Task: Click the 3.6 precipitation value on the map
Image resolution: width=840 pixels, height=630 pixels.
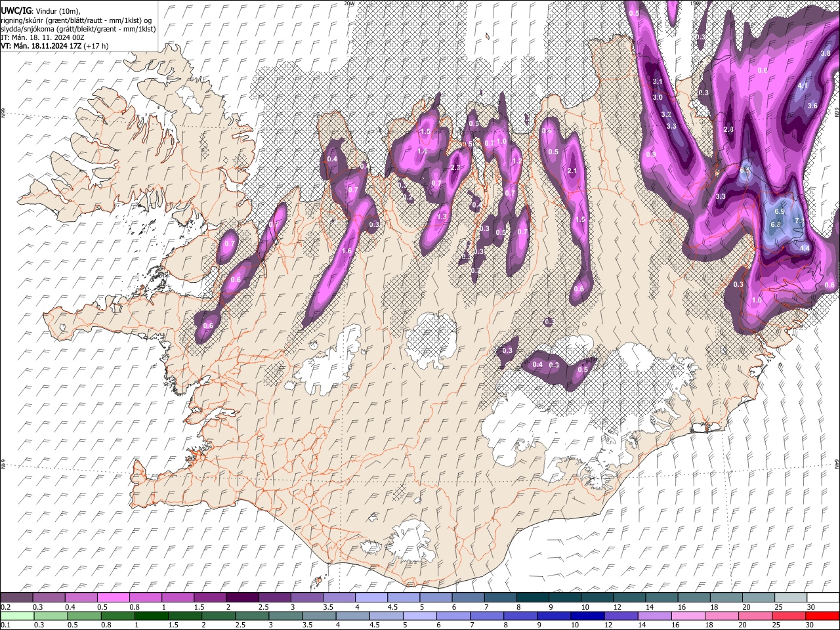Action: pos(812,106)
